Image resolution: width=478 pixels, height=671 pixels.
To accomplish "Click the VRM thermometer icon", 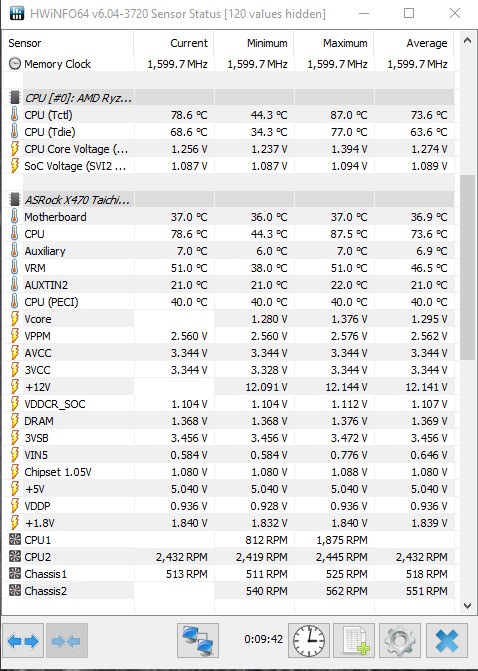I will click(x=15, y=267).
